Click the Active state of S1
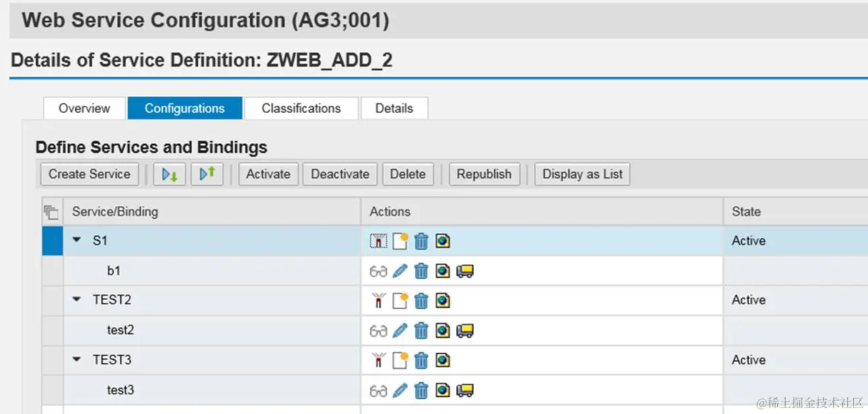The height and width of the screenshot is (414, 868). click(x=749, y=241)
